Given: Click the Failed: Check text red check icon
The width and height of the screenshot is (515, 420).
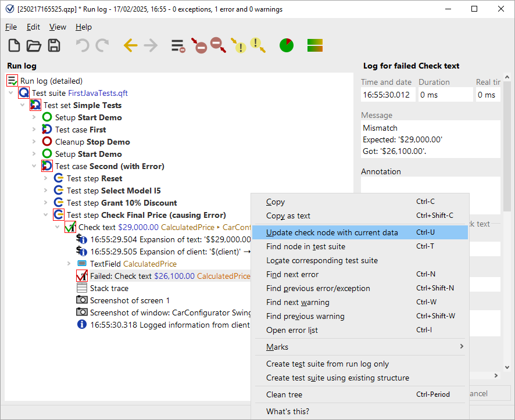Looking at the screenshot, I should 82,275.
